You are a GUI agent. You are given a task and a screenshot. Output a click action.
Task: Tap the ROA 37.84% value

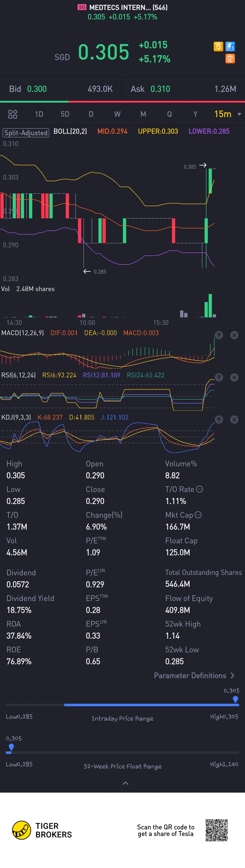click(19, 636)
